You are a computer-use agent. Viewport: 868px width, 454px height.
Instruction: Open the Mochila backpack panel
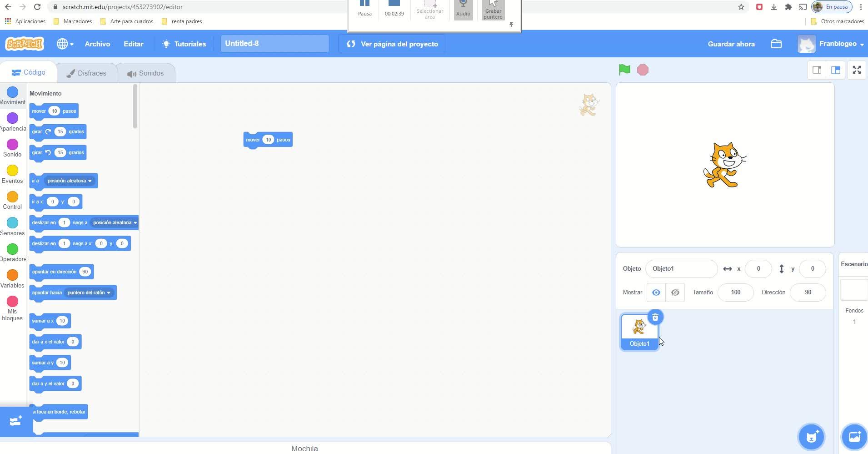tap(304, 449)
